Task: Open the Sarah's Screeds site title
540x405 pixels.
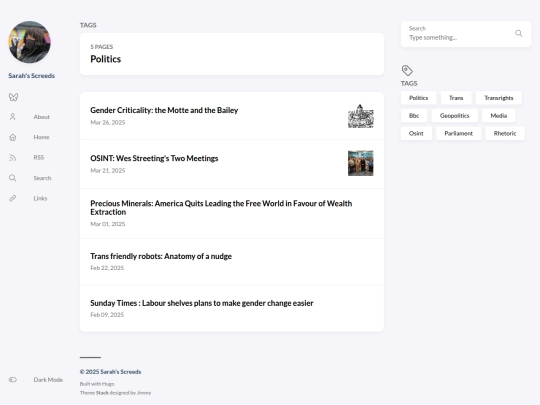Action: click(31, 76)
